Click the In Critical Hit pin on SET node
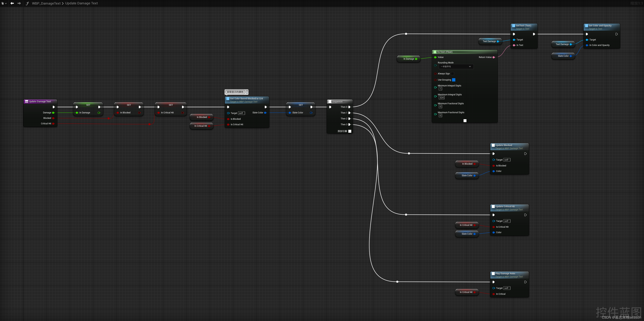Screen dimensions: 644x321 click(x=159, y=113)
